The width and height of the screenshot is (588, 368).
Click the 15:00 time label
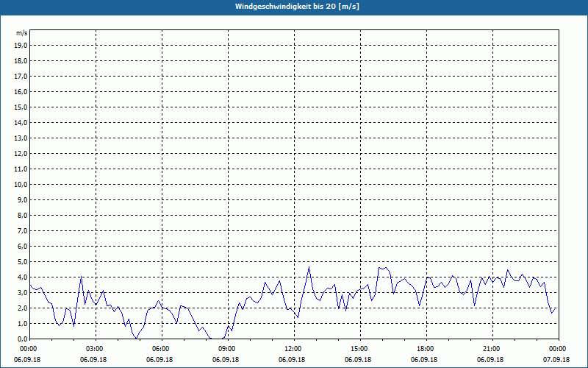(360, 349)
